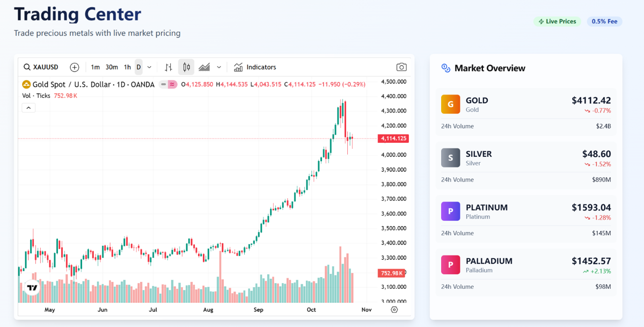Click the TradingView logo on chart
The image size is (644, 327).
32,288
